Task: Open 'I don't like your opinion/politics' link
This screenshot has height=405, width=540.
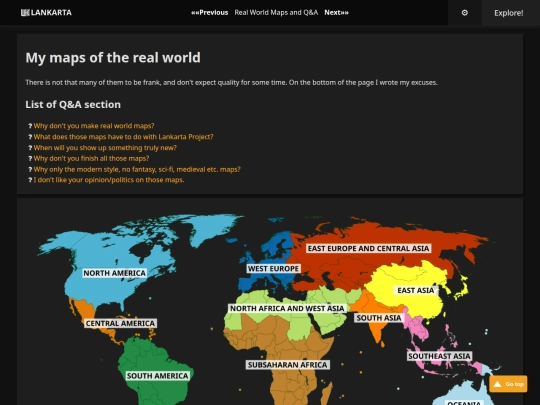Action: (109, 180)
